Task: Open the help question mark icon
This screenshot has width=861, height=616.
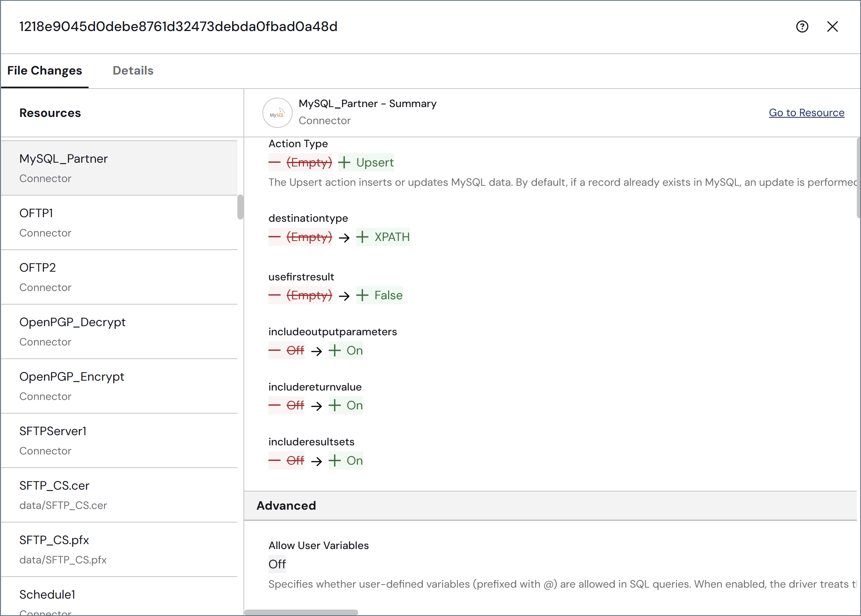Action: click(x=802, y=26)
